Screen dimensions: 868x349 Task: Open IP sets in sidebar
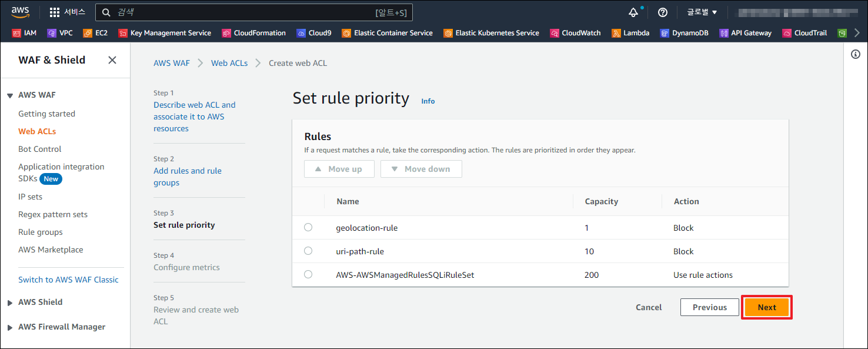pos(30,197)
